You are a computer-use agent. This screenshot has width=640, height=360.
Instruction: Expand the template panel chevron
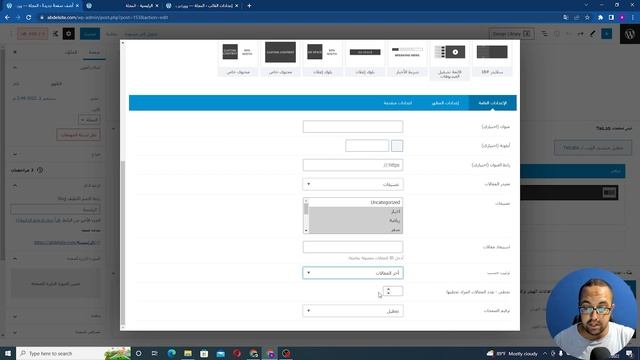[x=15, y=155]
